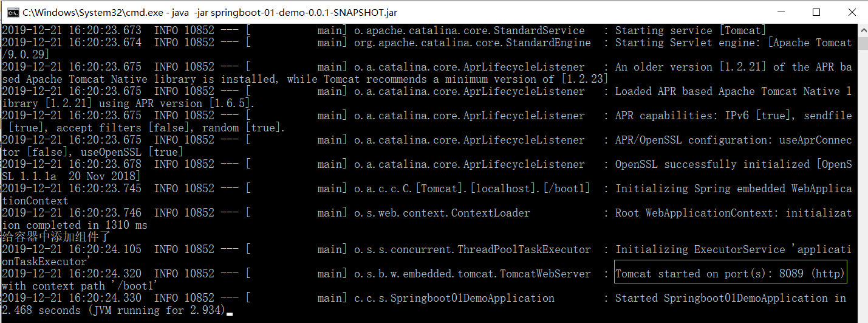868x323 pixels.
Task: Click "SL 1.1.1a 20 Nov 2018]" line
Action: (71, 176)
